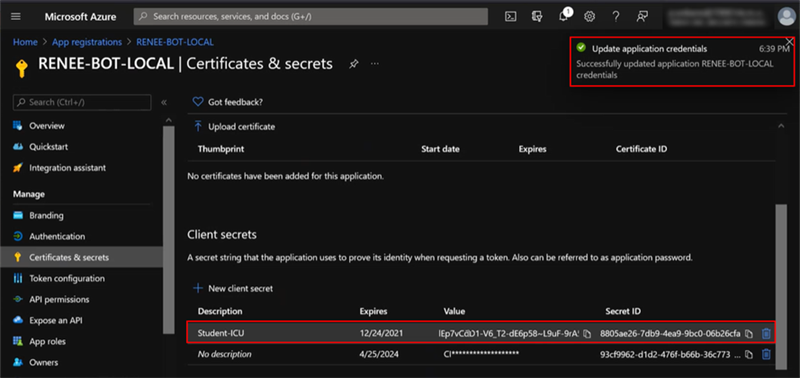Open Quickstart in the sidebar
Viewport: 800px width, 378px height.
(48, 146)
